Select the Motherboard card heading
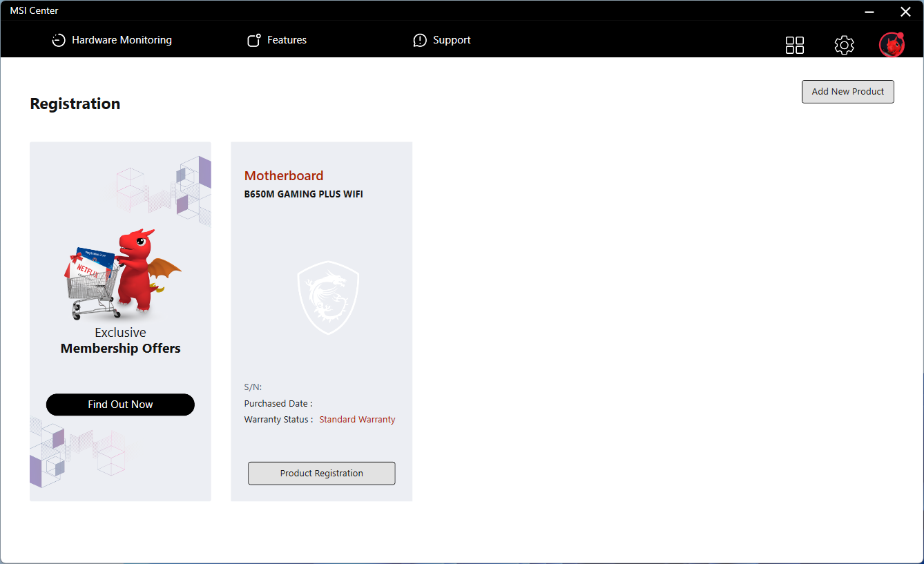This screenshot has height=564, width=924. [283, 175]
